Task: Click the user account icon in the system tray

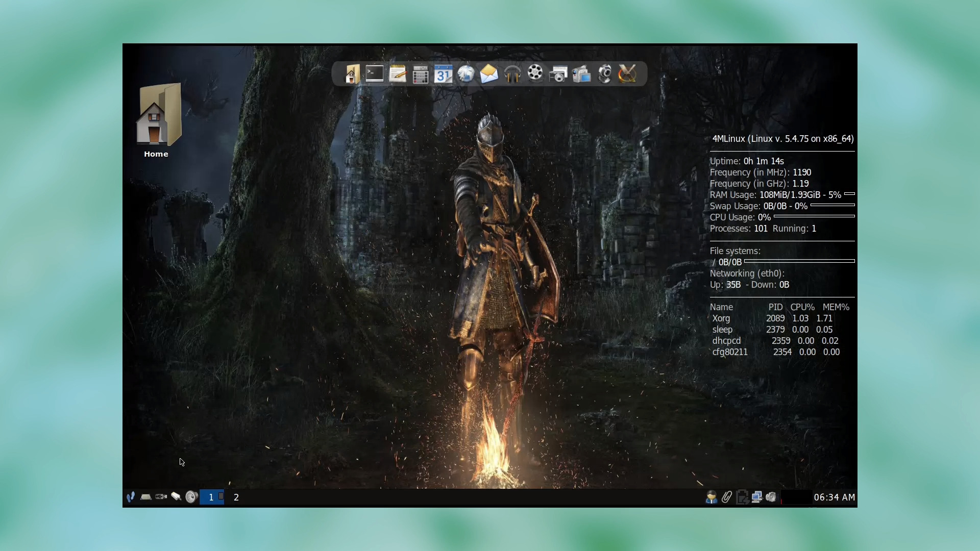Action: click(712, 497)
